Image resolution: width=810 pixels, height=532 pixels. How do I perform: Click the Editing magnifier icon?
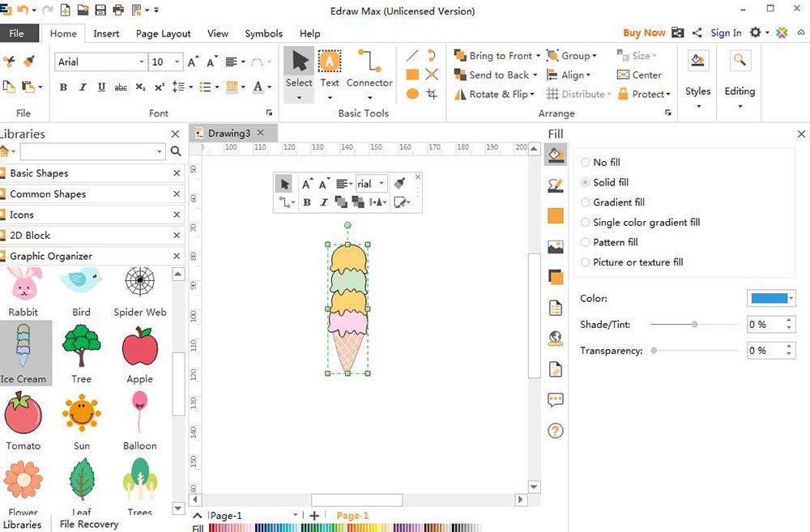tap(740, 62)
